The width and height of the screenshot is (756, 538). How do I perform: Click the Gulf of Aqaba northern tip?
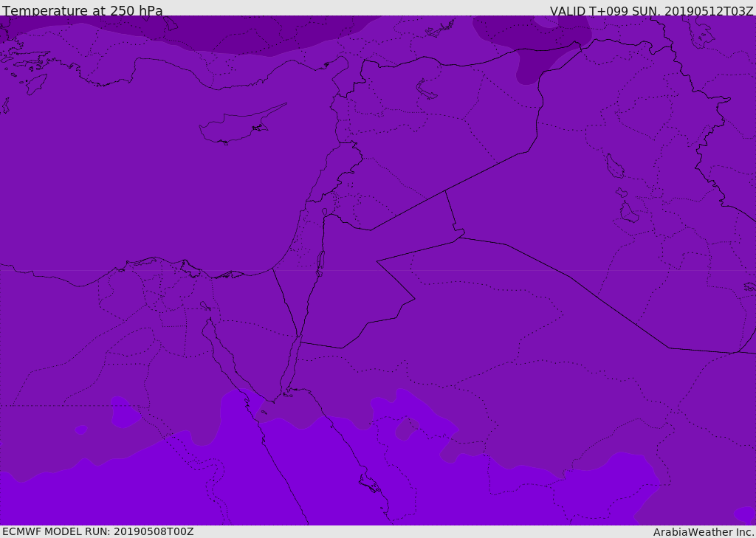299,339
